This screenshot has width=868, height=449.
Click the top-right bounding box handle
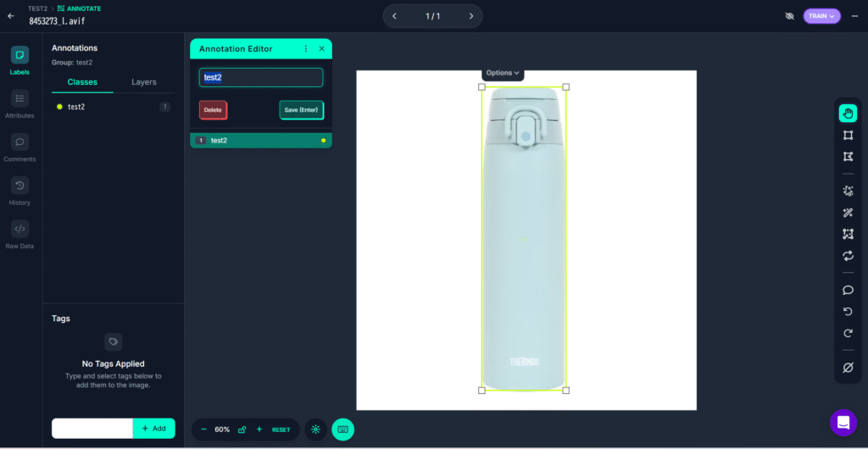pos(565,86)
